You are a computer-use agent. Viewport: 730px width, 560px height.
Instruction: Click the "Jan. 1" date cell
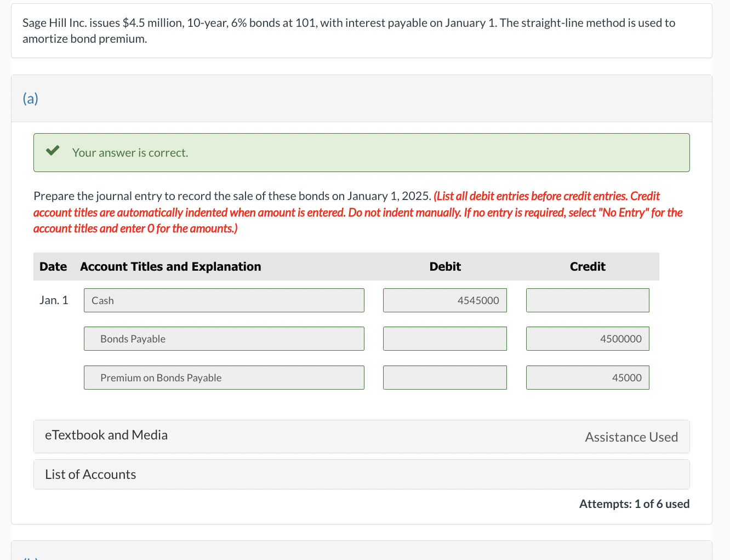pyautogui.click(x=54, y=300)
